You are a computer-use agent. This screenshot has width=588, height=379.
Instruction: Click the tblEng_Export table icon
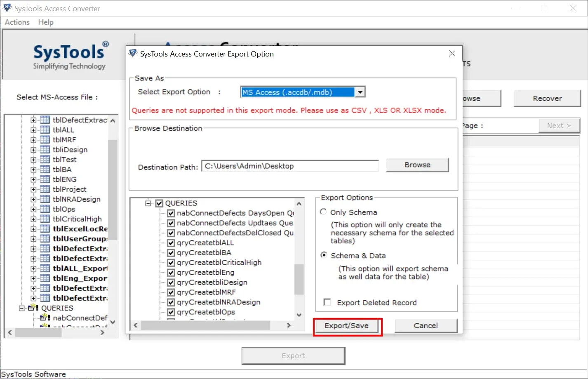[45, 278]
